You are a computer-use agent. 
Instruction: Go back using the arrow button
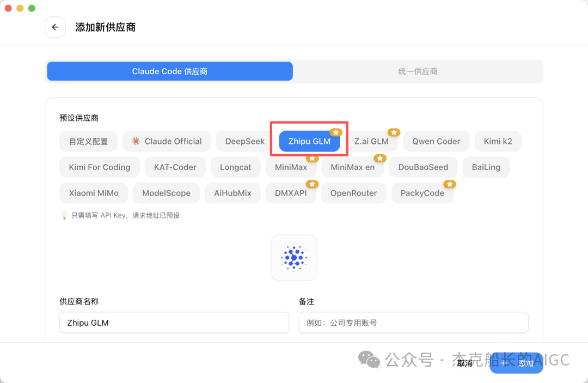point(55,27)
